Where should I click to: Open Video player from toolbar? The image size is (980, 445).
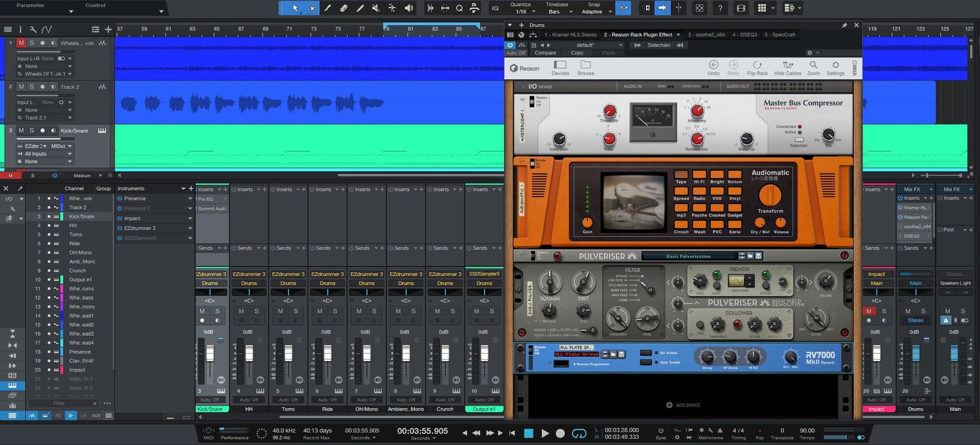741,8
